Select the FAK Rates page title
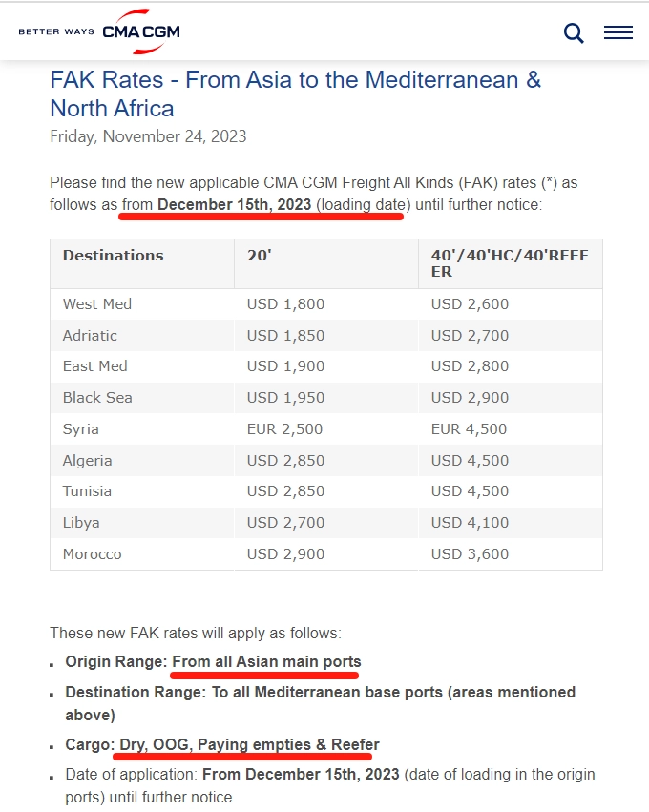649x812 pixels. click(x=295, y=94)
